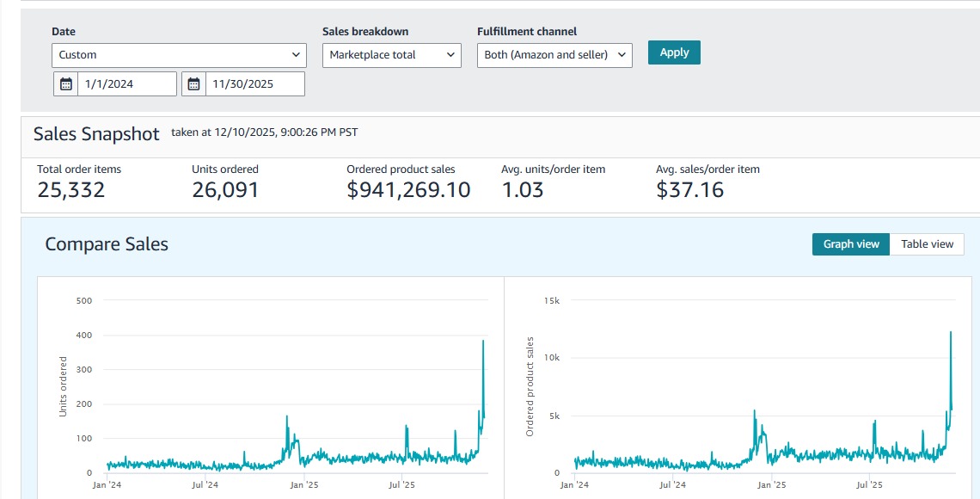Image resolution: width=980 pixels, height=499 pixels.
Task: Select the Units ordered value 26,091
Action: pyautogui.click(x=225, y=190)
